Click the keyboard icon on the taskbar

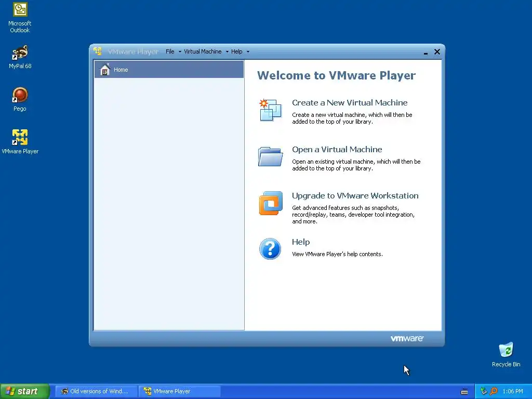pyautogui.click(x=464, y=392)
